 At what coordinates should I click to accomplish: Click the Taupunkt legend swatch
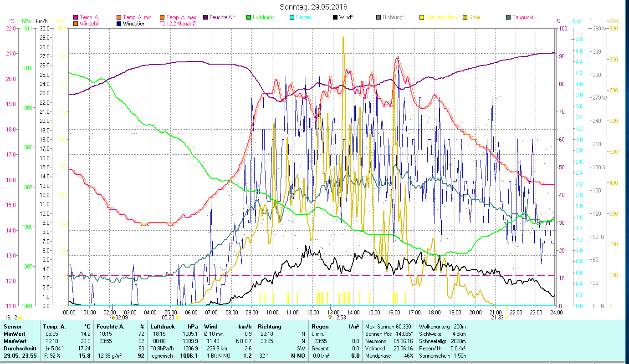click(508, 17)
